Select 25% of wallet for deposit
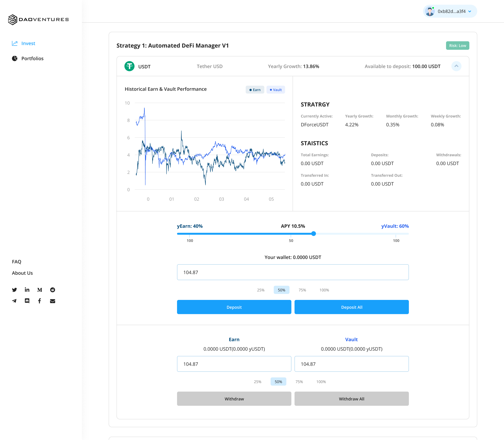The height and width of the screenshot is (440, 504). [261, 290]
